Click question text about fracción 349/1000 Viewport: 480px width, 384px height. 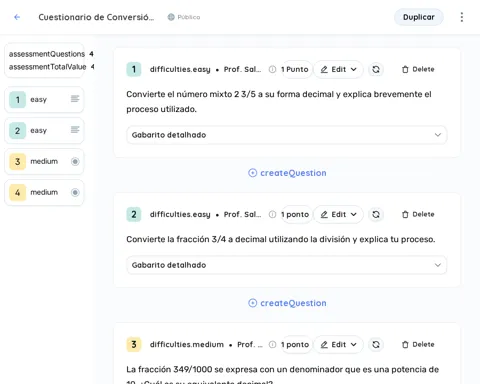(x=282, y=375)
